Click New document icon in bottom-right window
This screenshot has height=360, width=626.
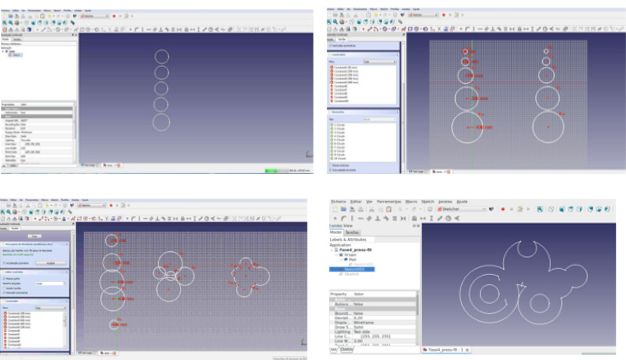(335, 210)
